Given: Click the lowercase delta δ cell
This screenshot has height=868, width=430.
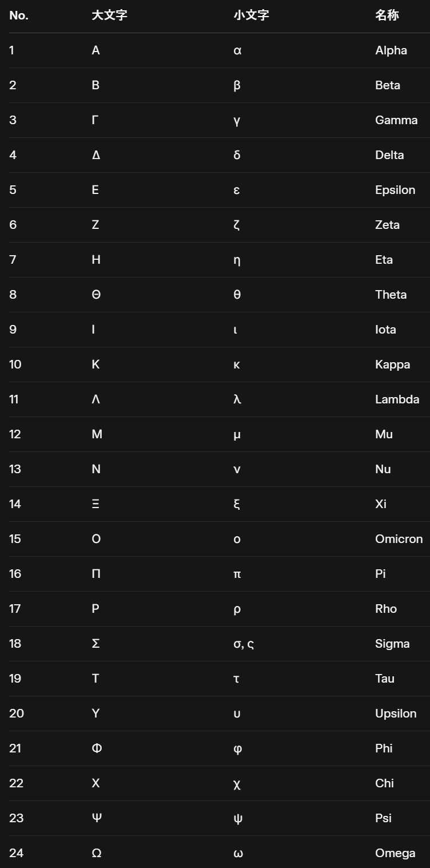Looking at the screenshot, I should tap(237, 155).
